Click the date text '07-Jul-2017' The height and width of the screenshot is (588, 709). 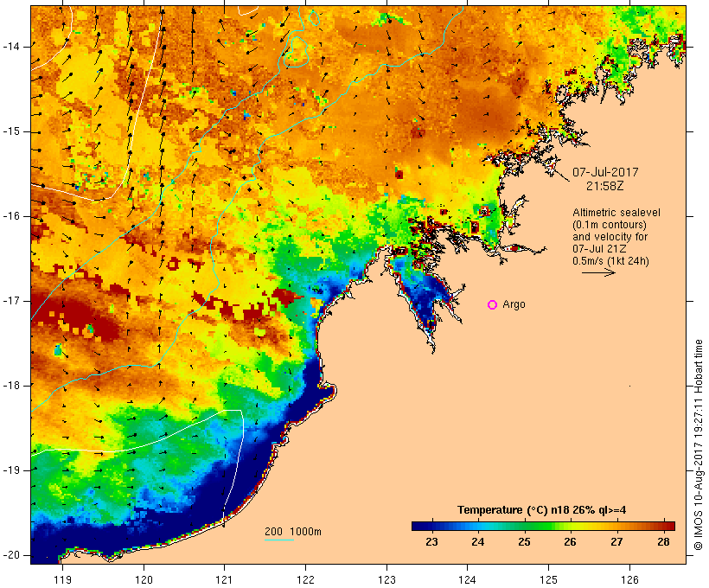(605, 172)
